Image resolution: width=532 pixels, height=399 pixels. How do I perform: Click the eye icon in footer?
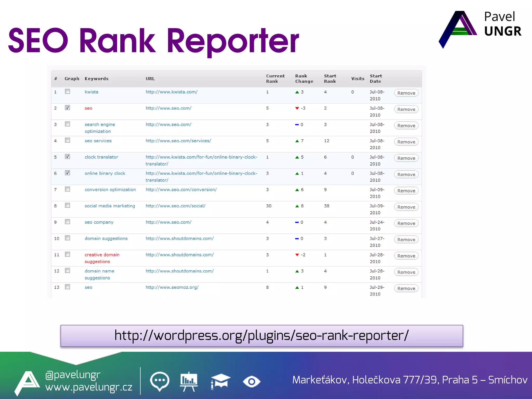(251, 382)
